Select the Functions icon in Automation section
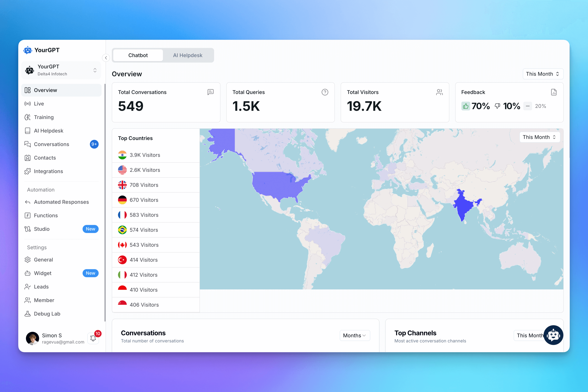588x392 pixels. pos(28,215)
